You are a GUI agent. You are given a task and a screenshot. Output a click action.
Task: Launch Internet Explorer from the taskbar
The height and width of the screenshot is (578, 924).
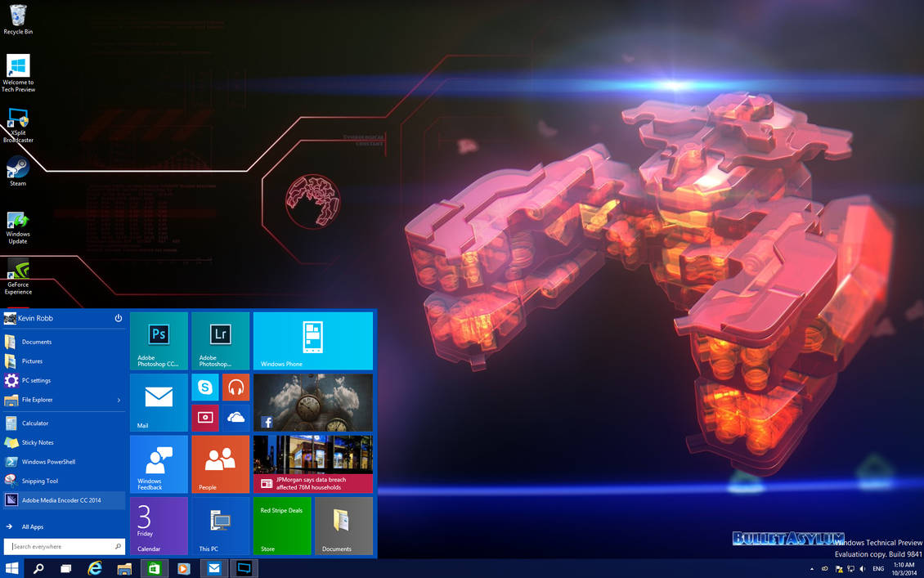click(95, 567)
